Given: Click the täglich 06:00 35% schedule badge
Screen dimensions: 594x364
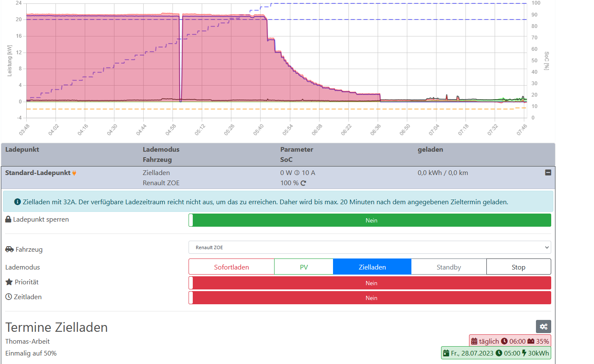Looking at the screenshot, I should (510, 341).
